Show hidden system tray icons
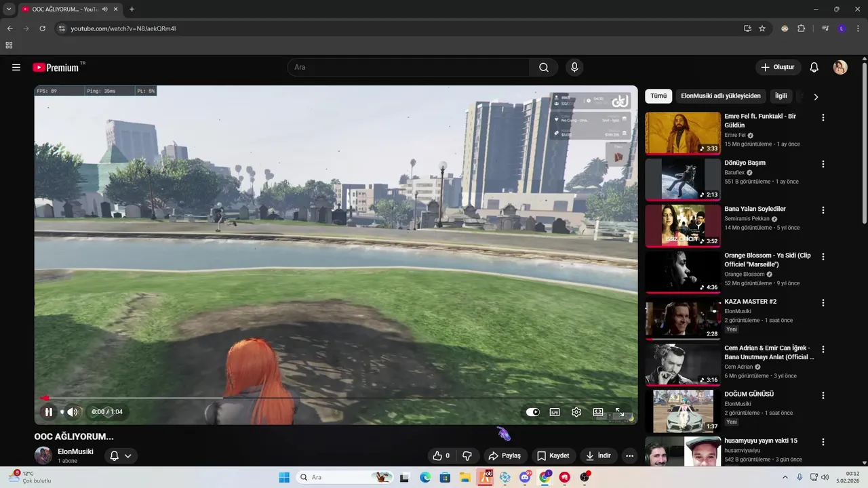The height and width of the screenshot is (488, 868). click(785, 477)
